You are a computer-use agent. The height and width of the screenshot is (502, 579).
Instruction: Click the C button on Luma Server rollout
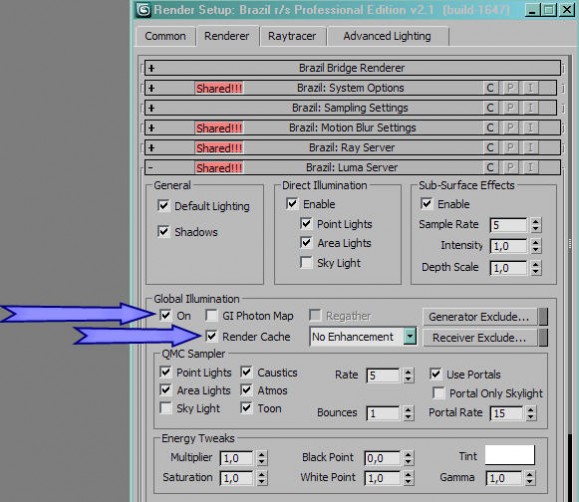[490, 168]
